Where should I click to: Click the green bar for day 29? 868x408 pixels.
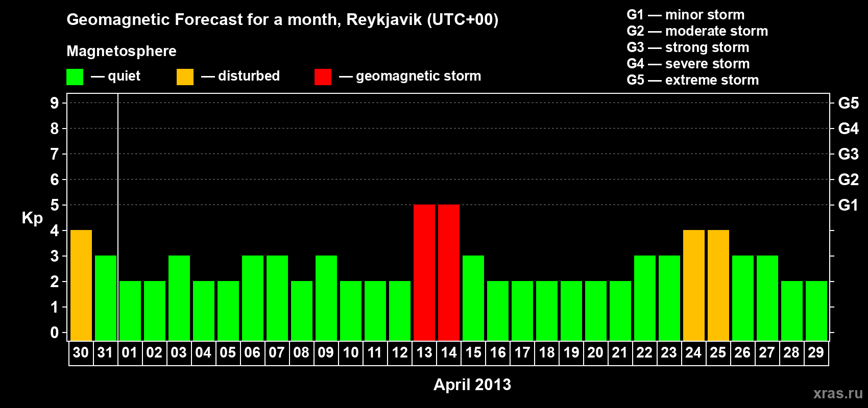(816, 311)
